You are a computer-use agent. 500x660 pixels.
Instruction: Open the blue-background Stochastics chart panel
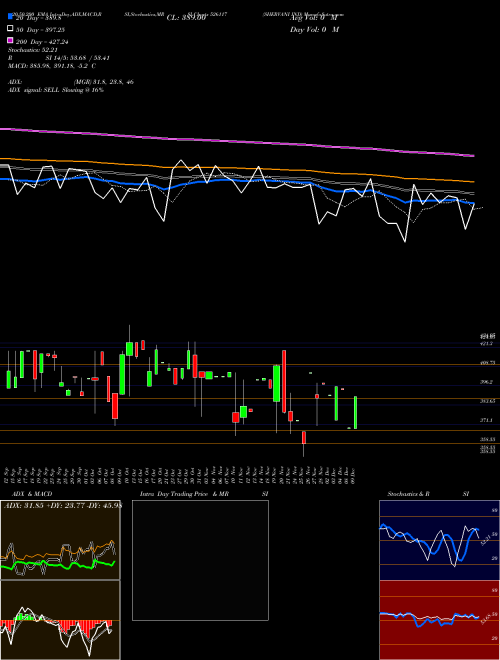[439, 540]
